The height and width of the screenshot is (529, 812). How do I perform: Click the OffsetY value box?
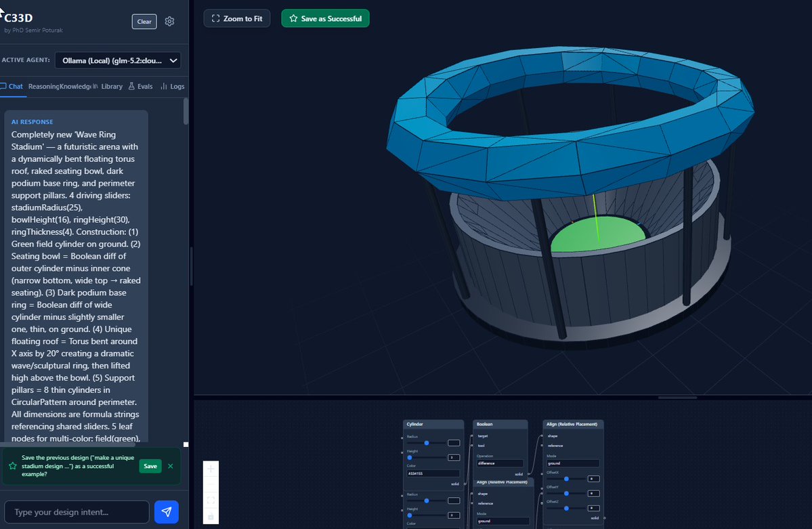[594, 493]
